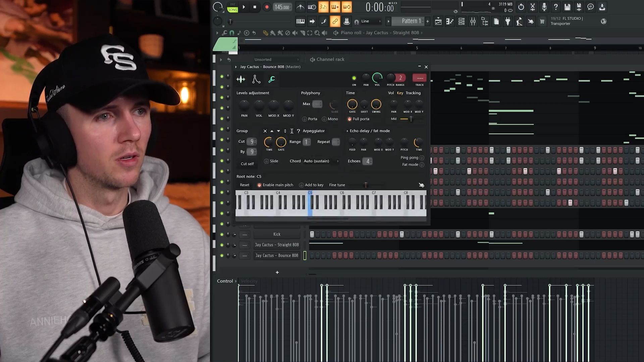Select the paint brush tool in piano roll
Viewport: 644px width, 362px height.
tap(273, 33)
